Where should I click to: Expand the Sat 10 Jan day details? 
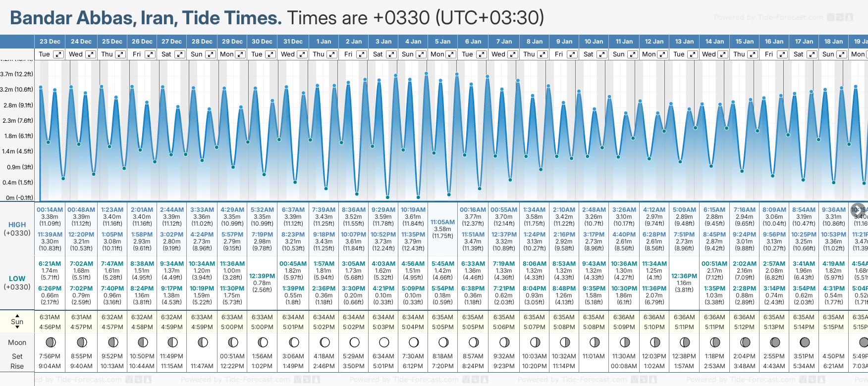pos(601,54)
